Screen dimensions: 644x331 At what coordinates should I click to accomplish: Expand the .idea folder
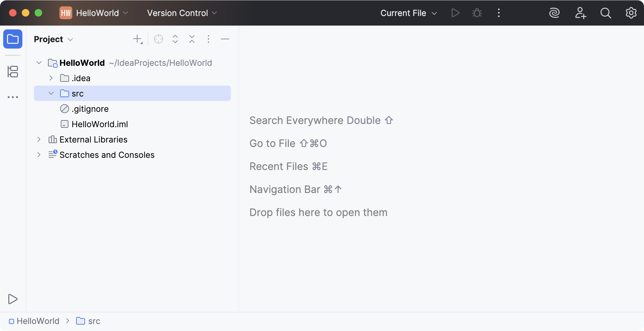(51, 78)
